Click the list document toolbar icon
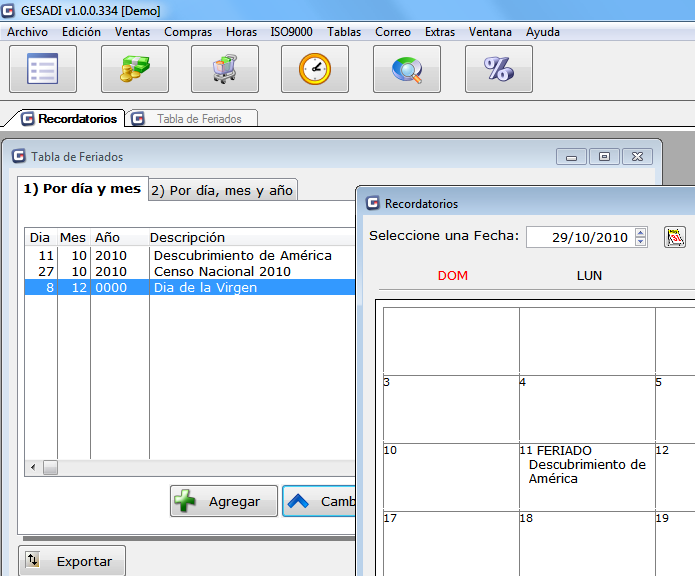This screenshot has width=695, height=576. 43,69
